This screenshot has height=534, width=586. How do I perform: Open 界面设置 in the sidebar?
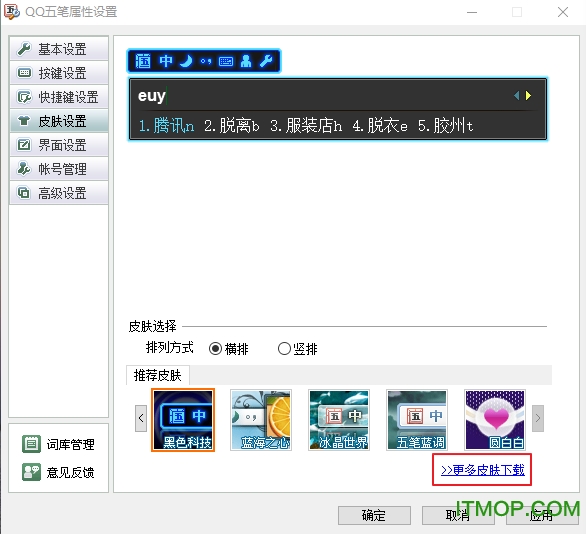coord(59,145)
